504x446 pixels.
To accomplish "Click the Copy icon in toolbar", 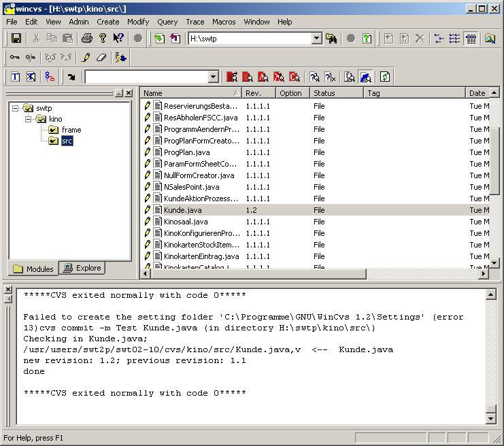I will point(52,38).
